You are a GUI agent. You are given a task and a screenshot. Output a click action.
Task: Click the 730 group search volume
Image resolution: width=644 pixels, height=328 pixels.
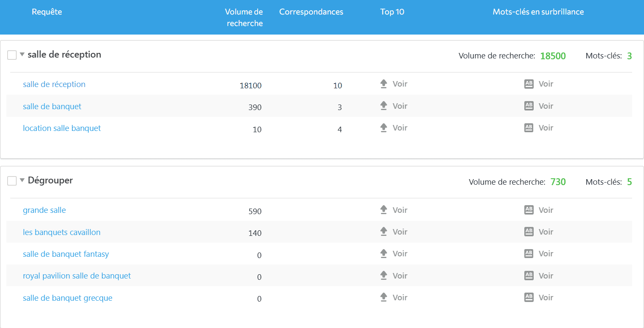tap(558, 182)
